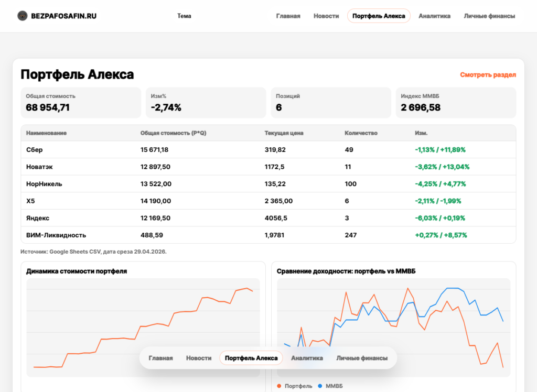Screen dimensions: 537x392
Task: Click the Смотреть раздел link
Action: tap(488, 74)
